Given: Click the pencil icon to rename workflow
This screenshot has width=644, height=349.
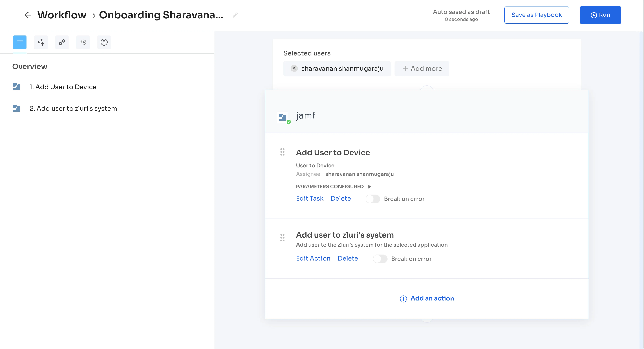Looking at the screenshot, I should tap(235, 15).
